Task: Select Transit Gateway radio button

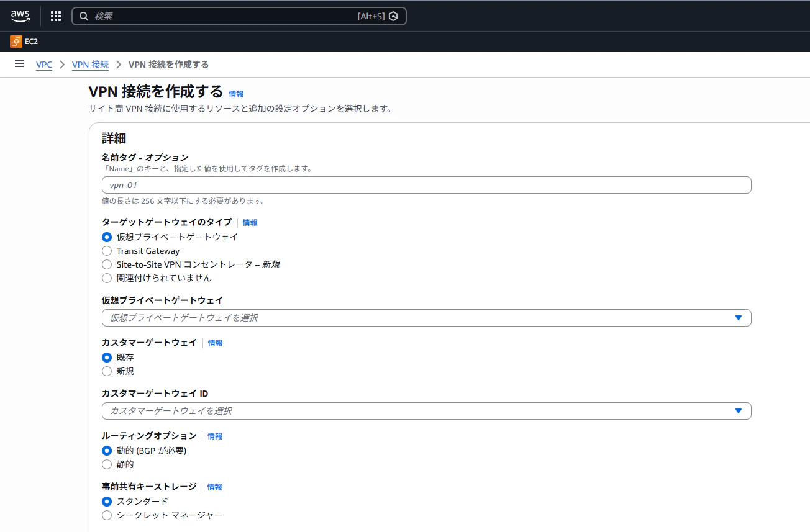Action: 107,251
